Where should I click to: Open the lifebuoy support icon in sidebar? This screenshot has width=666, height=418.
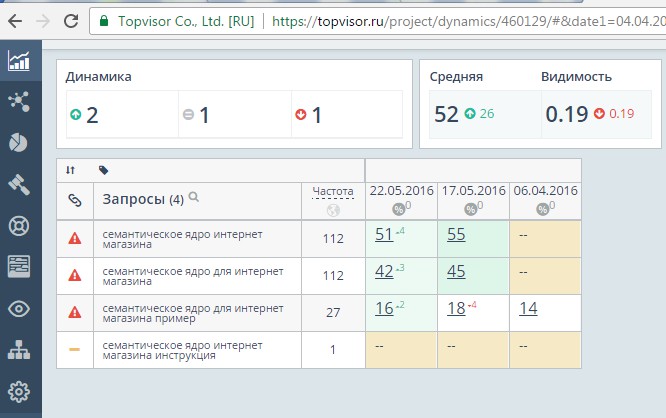point(19,226)
